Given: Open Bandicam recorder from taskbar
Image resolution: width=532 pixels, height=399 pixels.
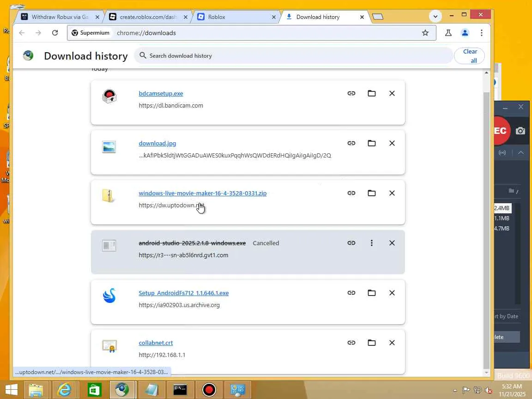Looking at the screenshot, I should (209, 390).
